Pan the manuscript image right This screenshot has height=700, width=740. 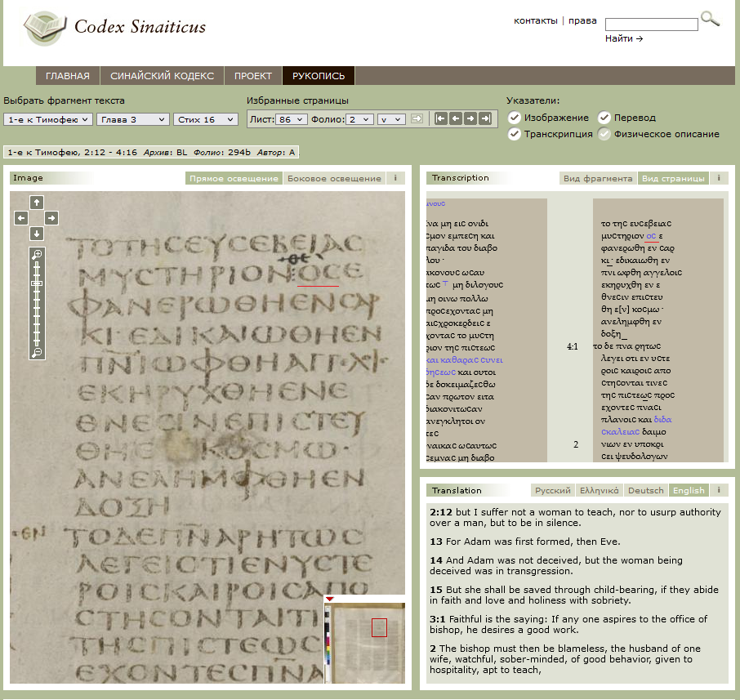[x=51, y=218]
